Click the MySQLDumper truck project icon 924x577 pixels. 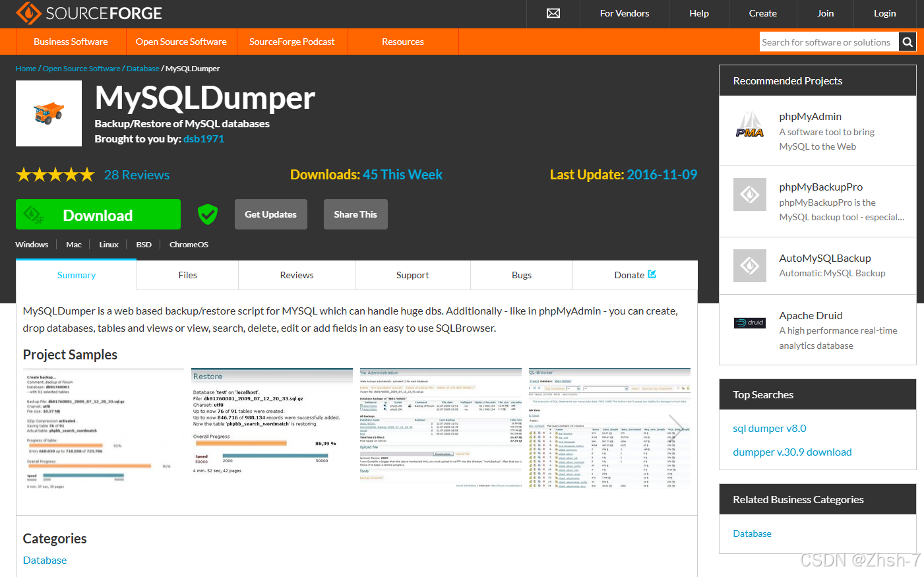tap(49, 113)
